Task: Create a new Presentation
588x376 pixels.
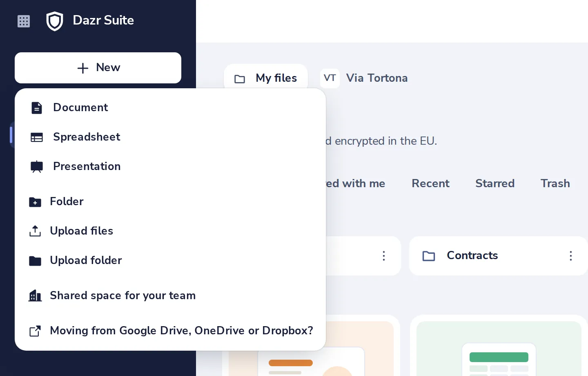Action: (x=170, y=166)
